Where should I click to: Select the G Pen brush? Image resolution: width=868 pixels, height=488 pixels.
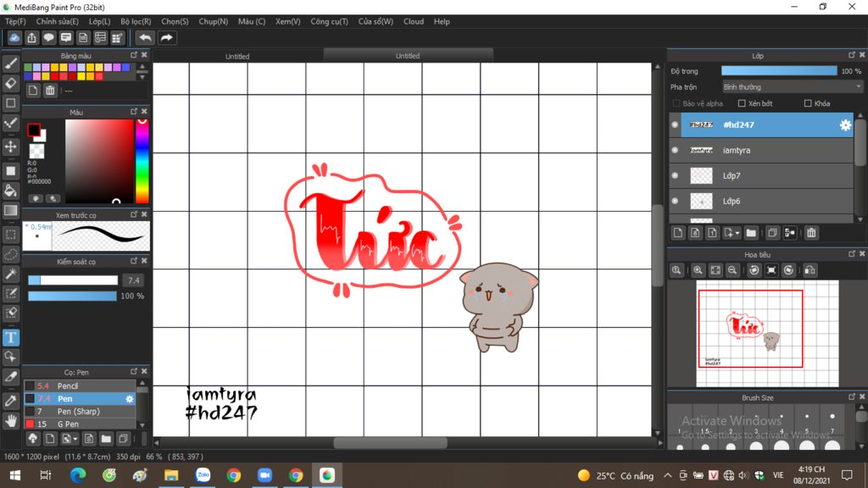tap(80, 424)
